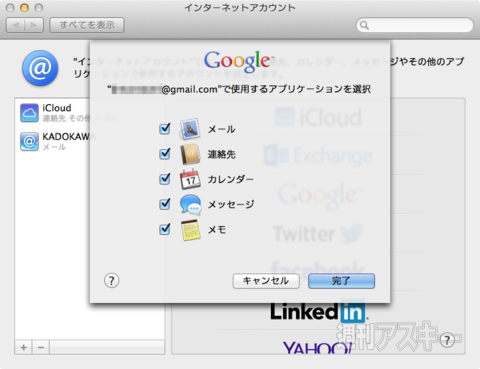Screen dimensions: 480x369
Task: Click the 完了 button
Action: coord(341,281)
